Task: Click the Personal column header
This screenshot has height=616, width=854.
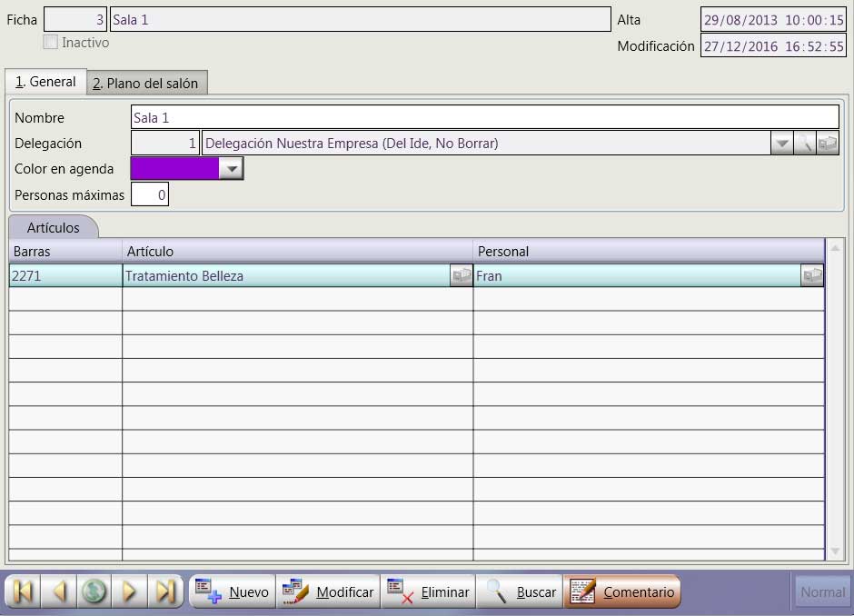Action: point(649,251)
